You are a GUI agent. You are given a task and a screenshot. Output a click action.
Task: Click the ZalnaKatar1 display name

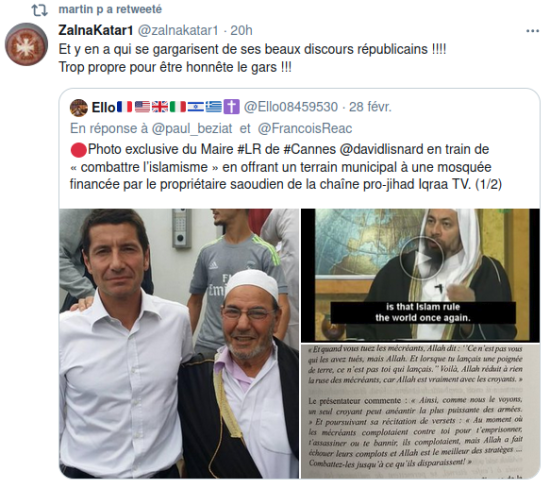[x=95, y=30]
